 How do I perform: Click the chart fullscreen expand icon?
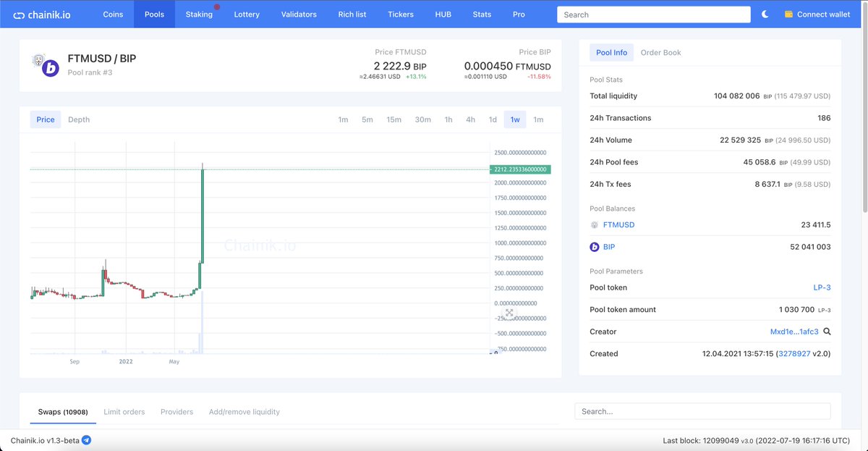[x=509, y=313]
